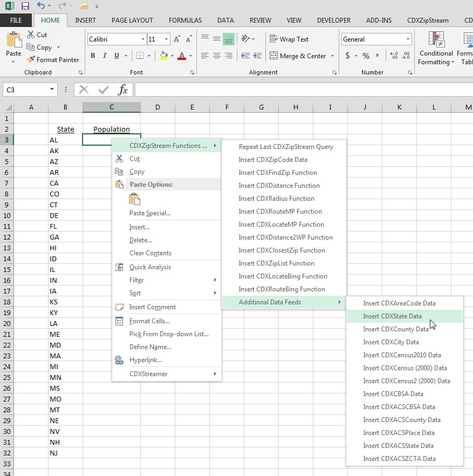Click the Insert Function fx icon
Image resolution: width=473 pixels, height=476 pixels.
coord(123,90)
